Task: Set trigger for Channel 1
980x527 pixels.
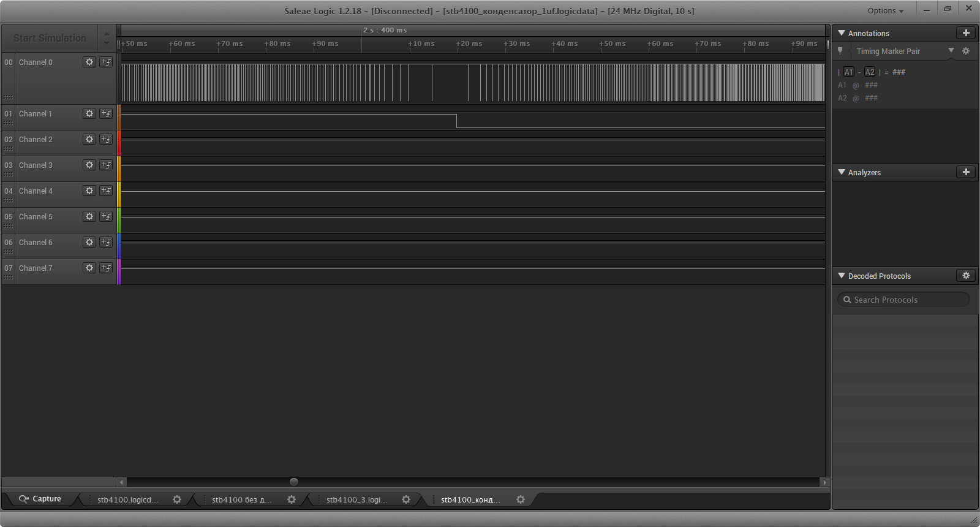Action: 106,113
